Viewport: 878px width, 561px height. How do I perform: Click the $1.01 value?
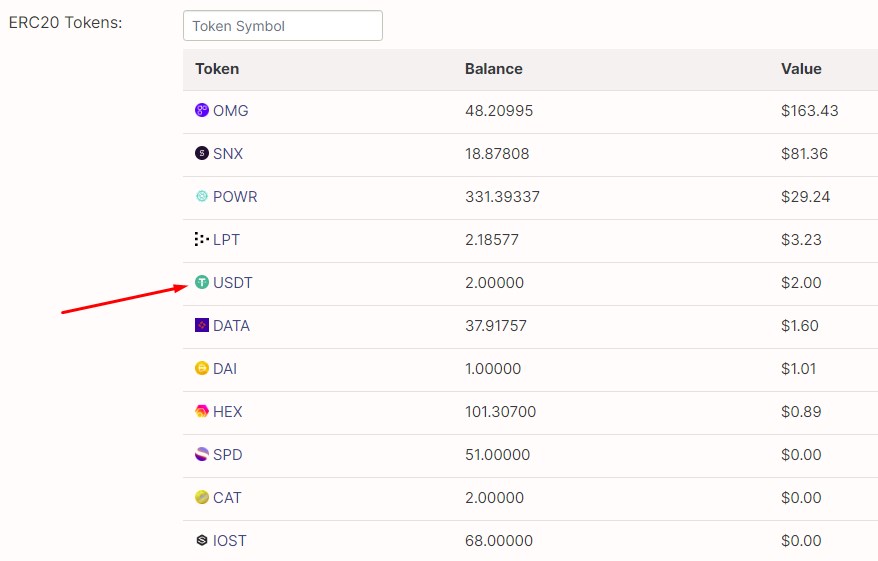(798, 369)
